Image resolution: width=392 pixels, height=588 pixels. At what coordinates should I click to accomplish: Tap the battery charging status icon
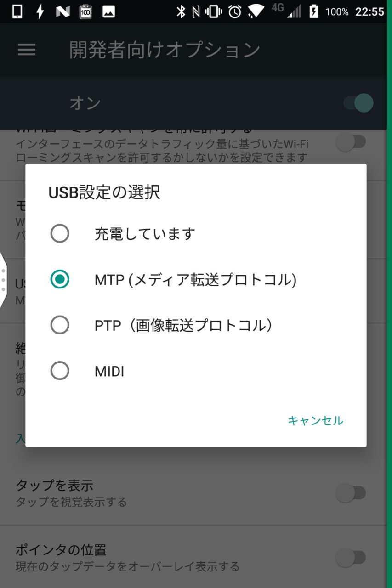pyautogui.click(x=314, y=11)
